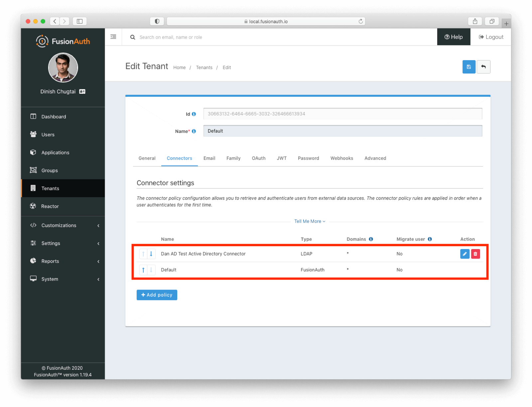Switch to the General tab
This screenshot has height=407, width=532.
pyautogui.click(x=147, y=158)
